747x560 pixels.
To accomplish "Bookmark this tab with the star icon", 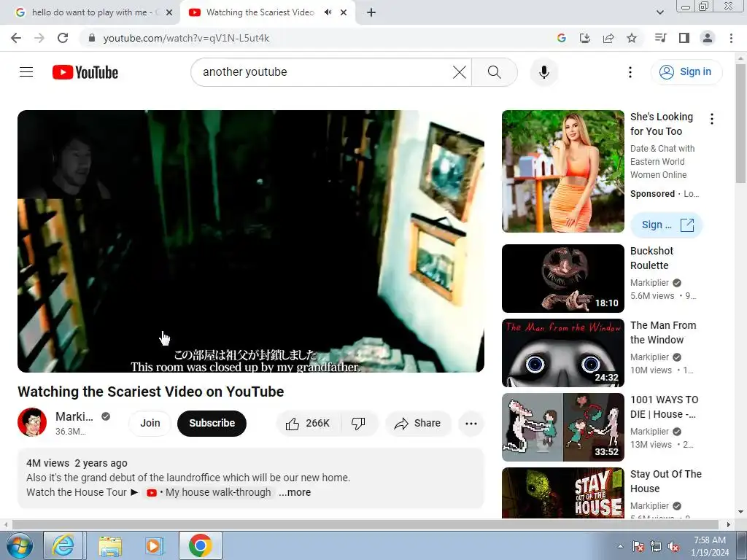I will [632, 38].
